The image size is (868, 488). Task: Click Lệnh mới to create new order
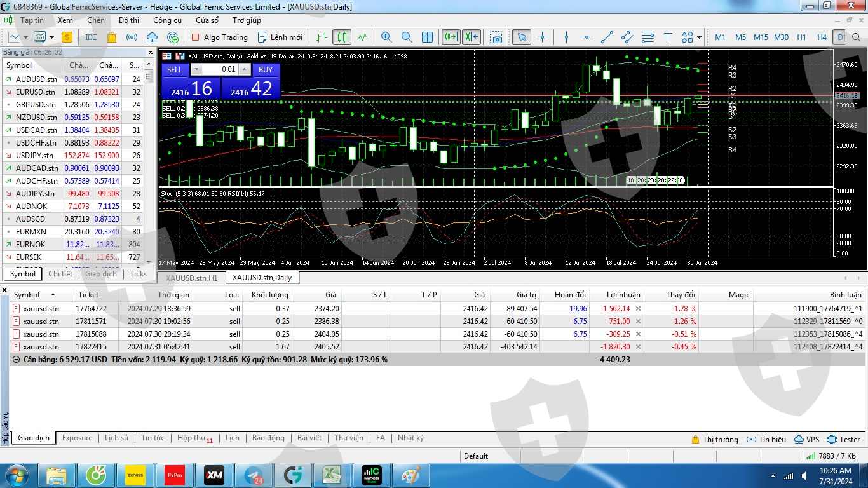coord(280,37)
